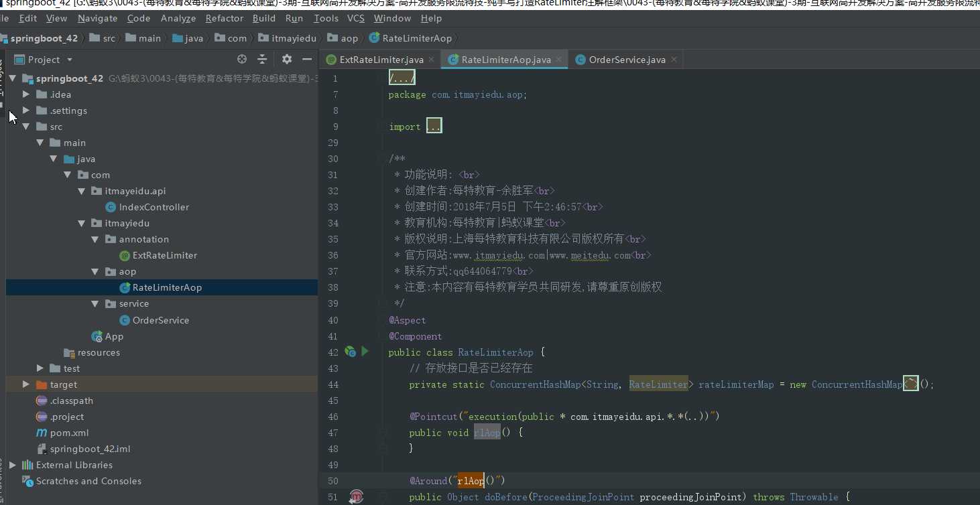The width and height of the screenshot is (980, 505).
Task: Expand the folded header comment on line 1
Action: tap(402, 78)
